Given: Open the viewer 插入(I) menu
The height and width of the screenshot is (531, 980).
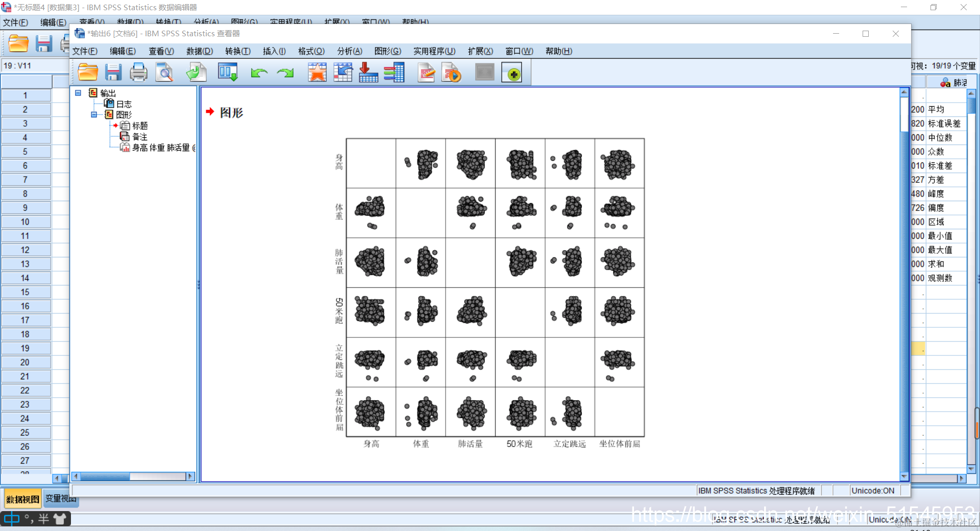Looking at the screenshot, I should click(274, 51).
